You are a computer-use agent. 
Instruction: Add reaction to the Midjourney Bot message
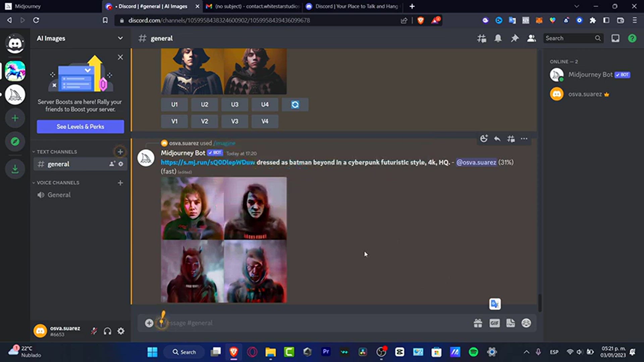click(x=484, y=139)
